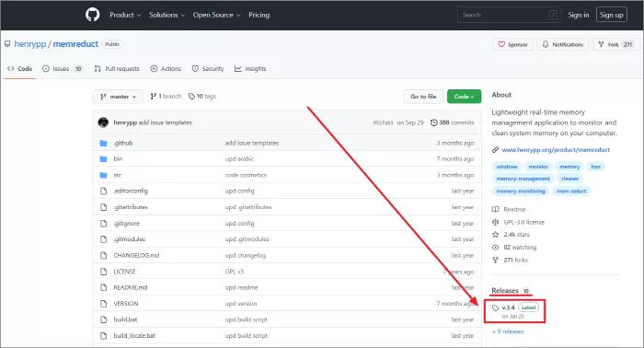This screenshot has width=644, height=348.
Task: Open the .editorconfig file
Action: pyautogui.click(x=131, y=191)
